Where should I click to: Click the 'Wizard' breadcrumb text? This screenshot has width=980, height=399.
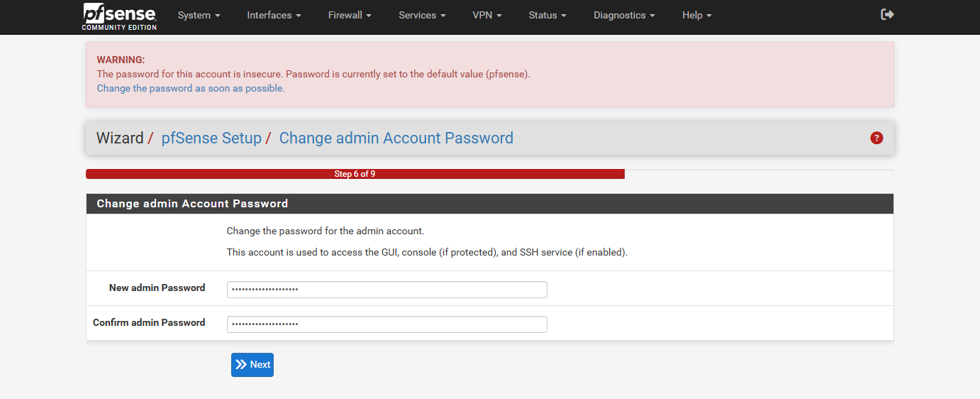tap(120, 138)
